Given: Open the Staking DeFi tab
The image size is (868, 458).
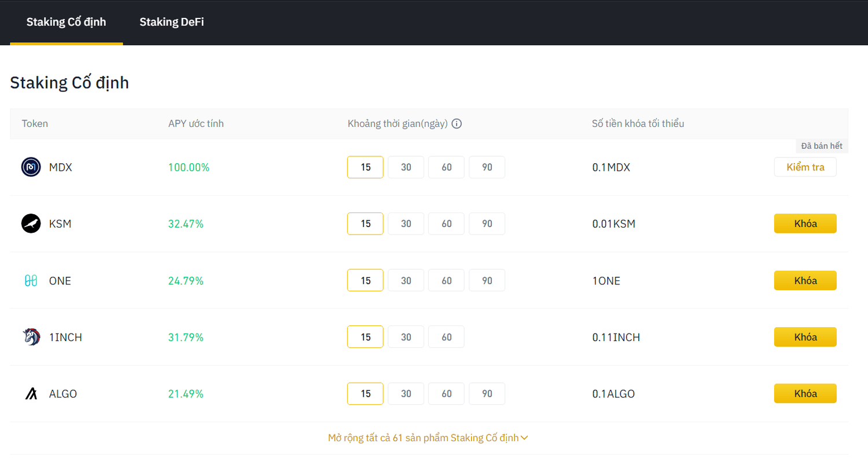Looking at the screenshot, I should coord(171,22).
